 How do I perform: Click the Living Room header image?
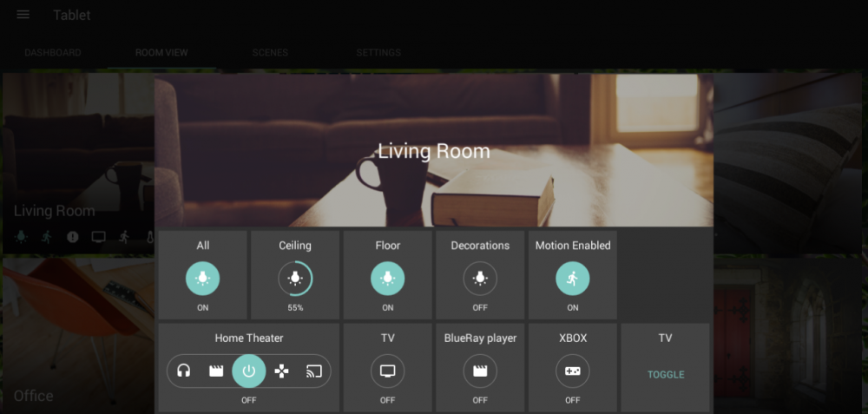(434, 150)
